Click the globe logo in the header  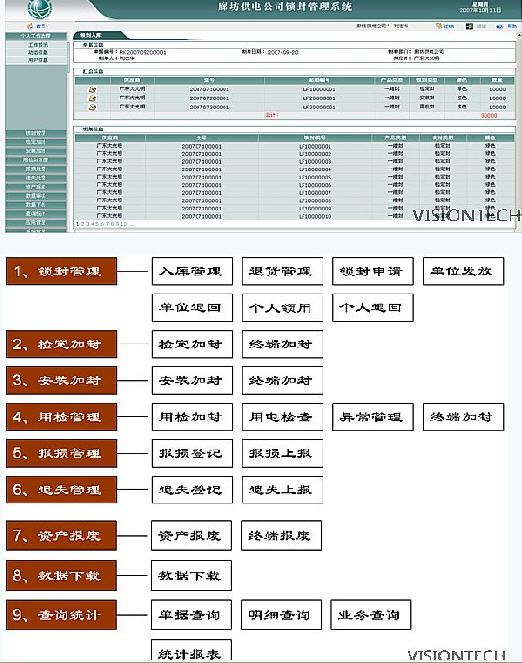(x=40, y=9)
